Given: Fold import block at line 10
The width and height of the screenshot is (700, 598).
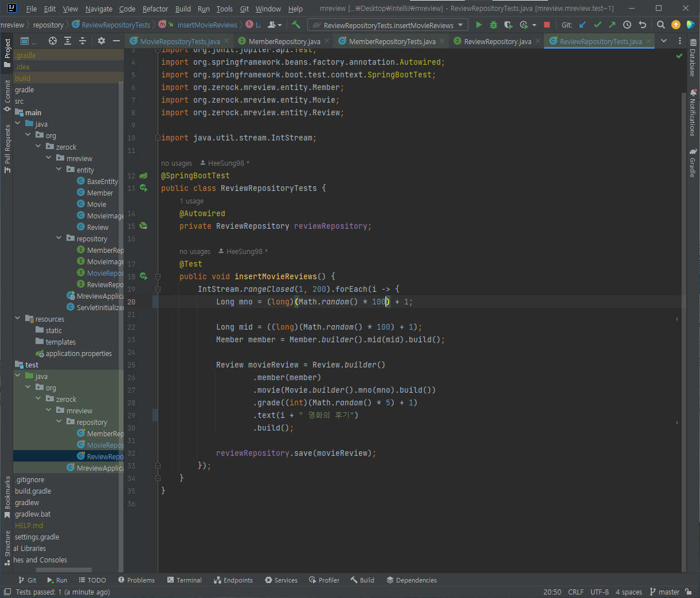Looking at the screenshot, I should coord(158,138).
